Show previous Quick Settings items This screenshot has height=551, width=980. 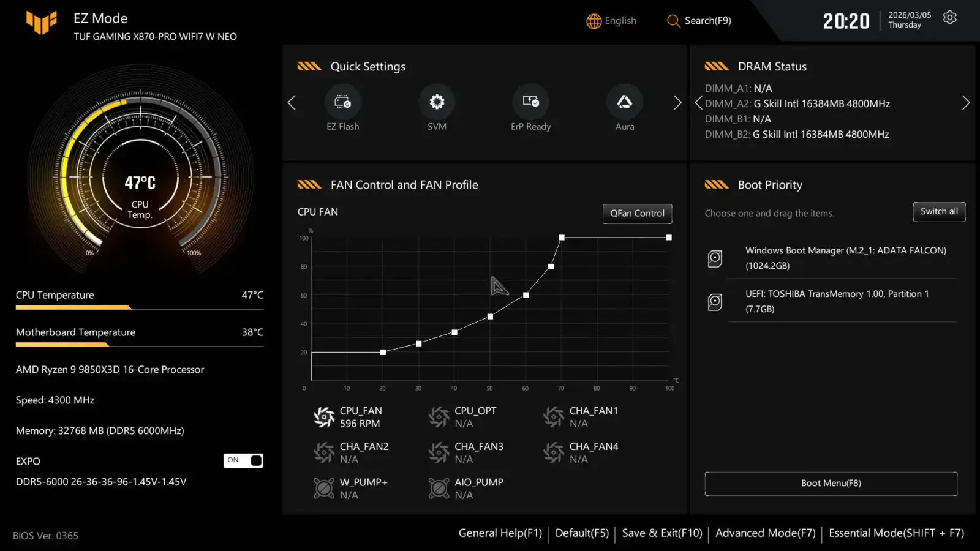click(x=292, y=102)
